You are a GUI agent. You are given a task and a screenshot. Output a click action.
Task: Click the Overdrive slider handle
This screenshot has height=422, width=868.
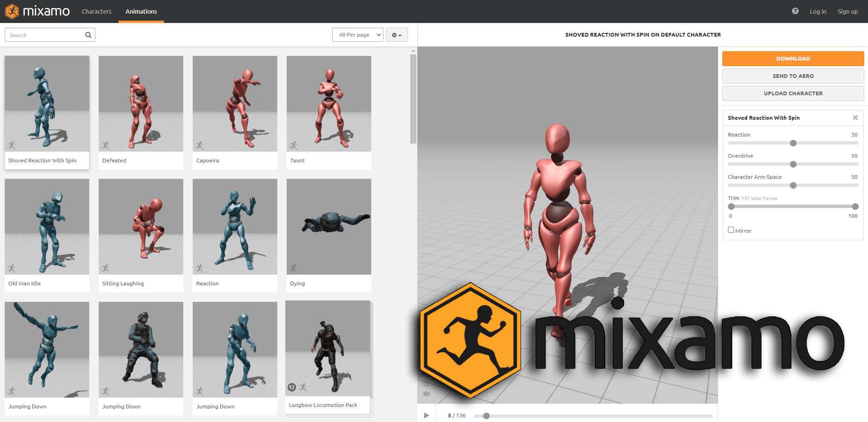793,164
